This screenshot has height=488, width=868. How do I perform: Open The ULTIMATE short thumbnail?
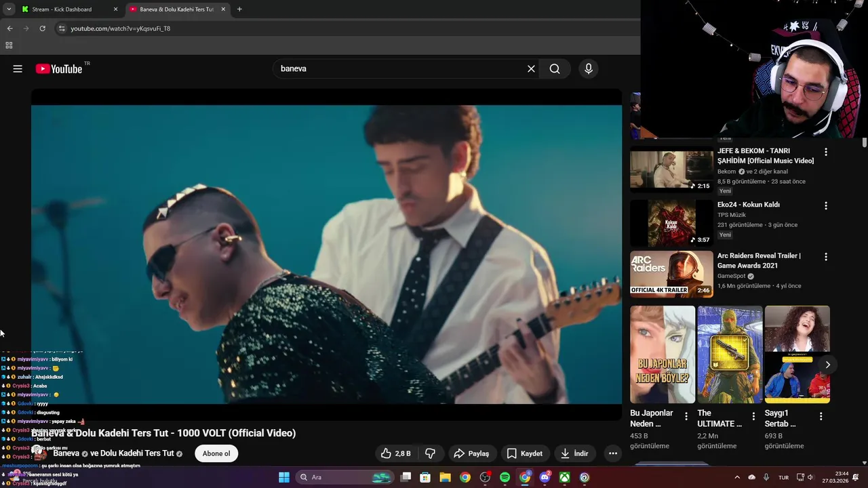730,354
